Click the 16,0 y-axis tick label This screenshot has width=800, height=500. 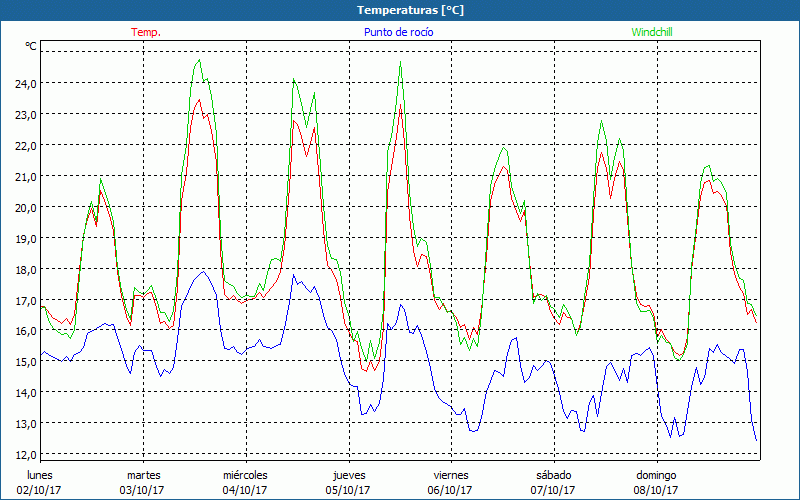(22, 331)
